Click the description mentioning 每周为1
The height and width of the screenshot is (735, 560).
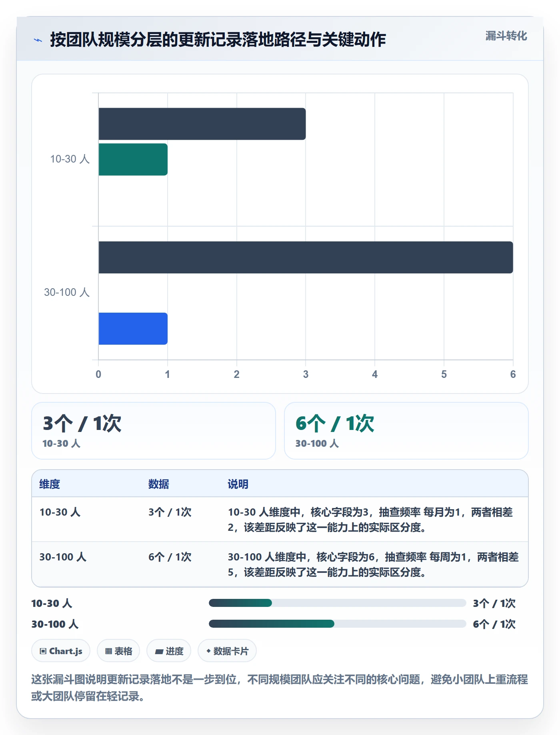[x=373, y=564]
